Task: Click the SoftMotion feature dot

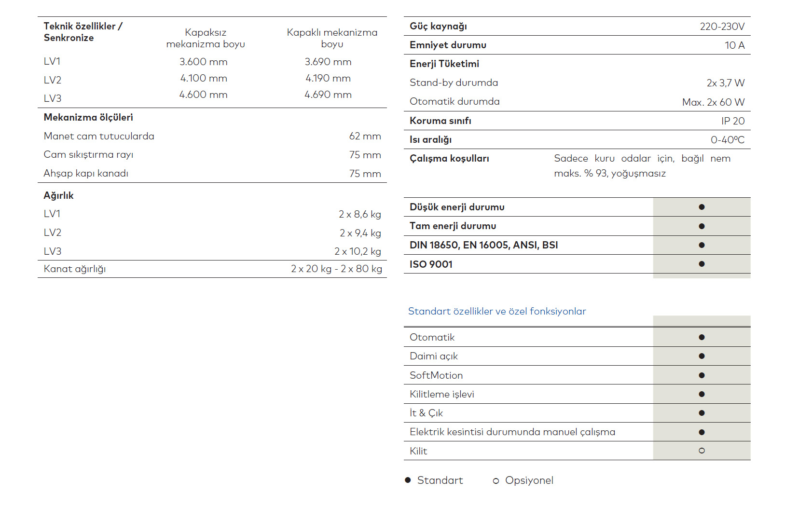Action: pos(702,375)
